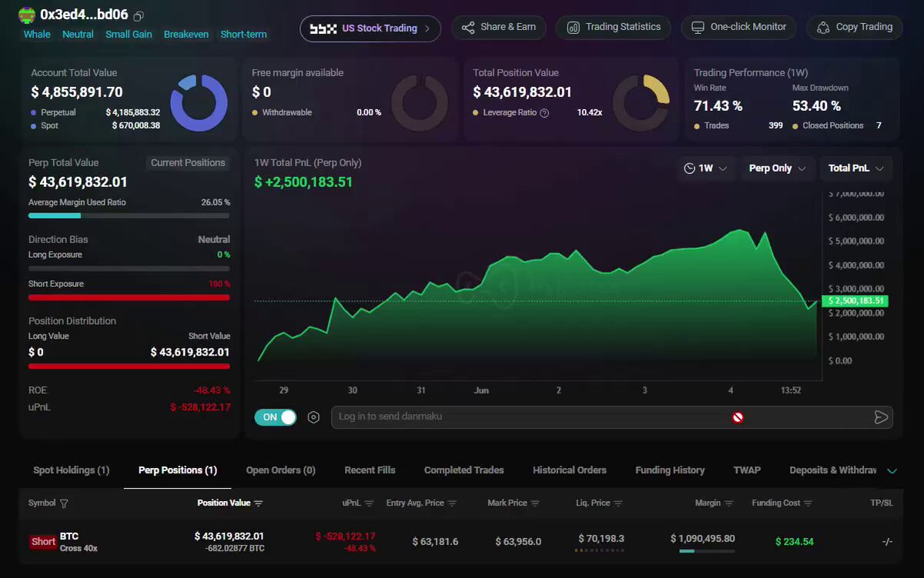Open the Deposits & Withdrawals tab
924x578 pixels.
833,470
